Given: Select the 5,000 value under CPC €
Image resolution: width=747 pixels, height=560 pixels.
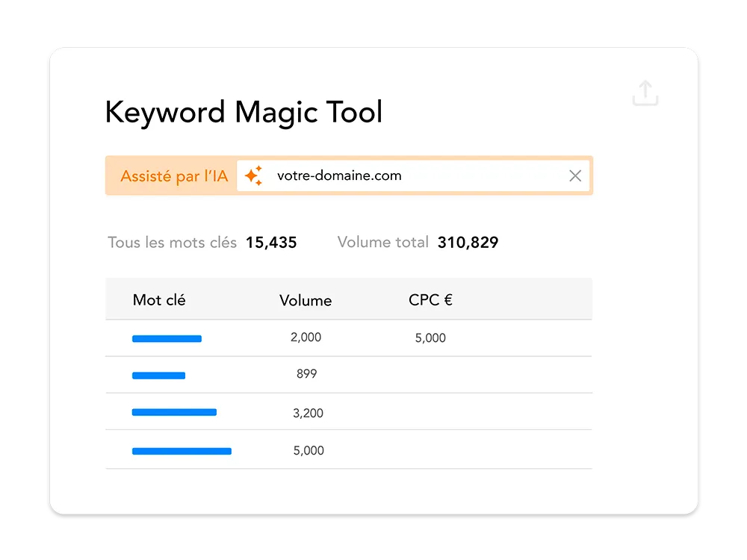Looking at the screenshot, I should [x=431, y=338].
